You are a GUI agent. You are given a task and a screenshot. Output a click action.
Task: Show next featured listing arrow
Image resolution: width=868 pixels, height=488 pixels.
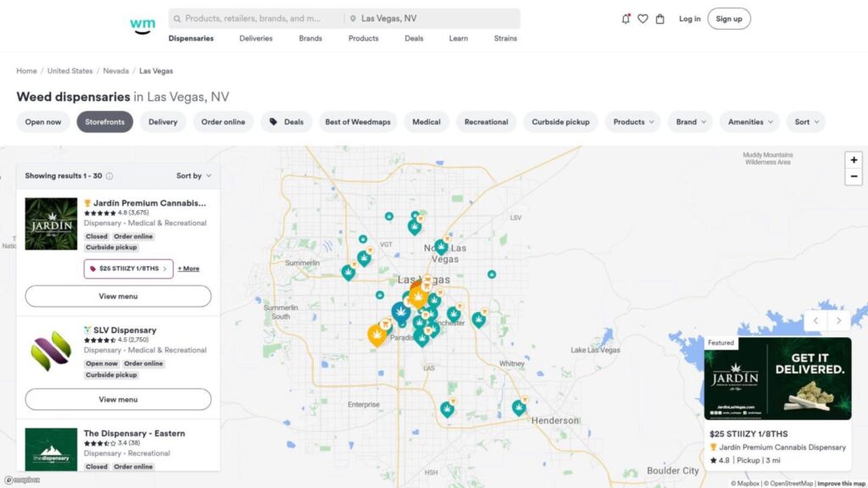click(x=839, y=321)
